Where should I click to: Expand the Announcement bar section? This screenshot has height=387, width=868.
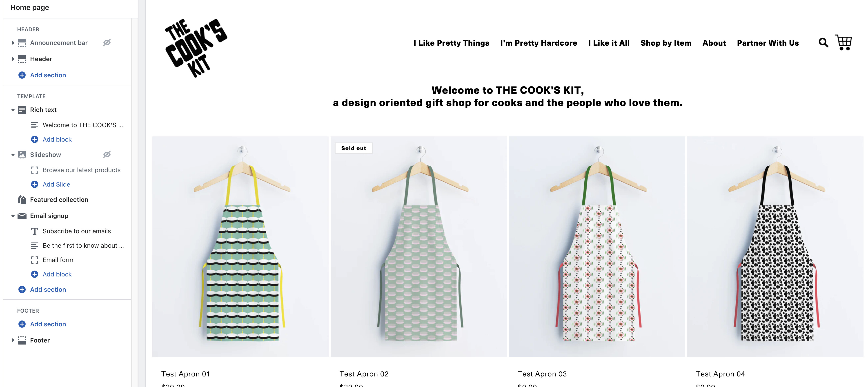pyautogui.click(x=13, y=43)
